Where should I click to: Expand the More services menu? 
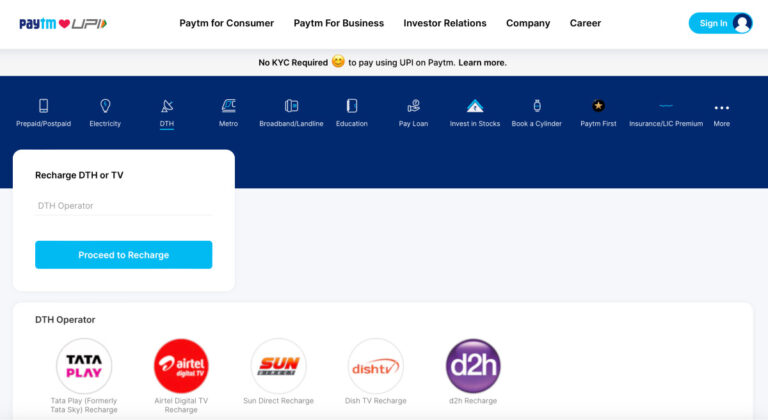(x=721, y=108)
